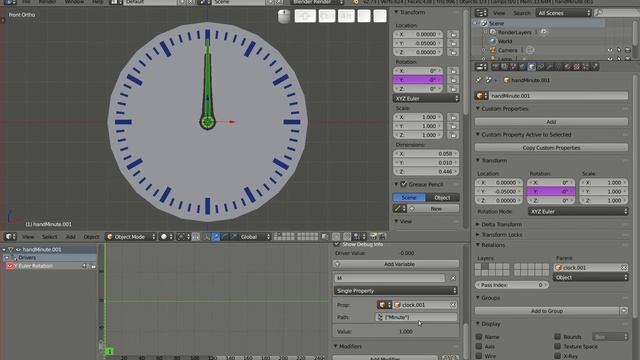The image size is (640, 360).
Task: Open the parent type Object dropdown
Action: point(591,277)
